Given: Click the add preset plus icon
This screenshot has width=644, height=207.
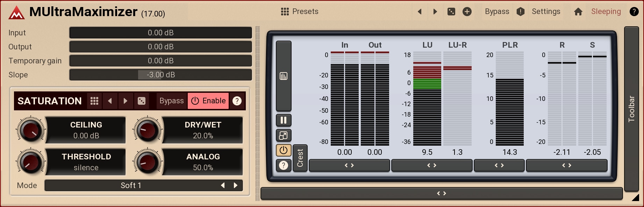Looking at the screenshot, I should [467, 12].
